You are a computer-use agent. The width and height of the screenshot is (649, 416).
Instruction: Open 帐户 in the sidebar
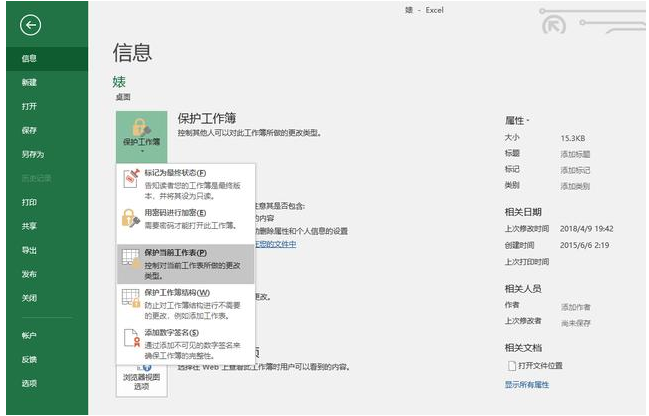click(47, 335)
